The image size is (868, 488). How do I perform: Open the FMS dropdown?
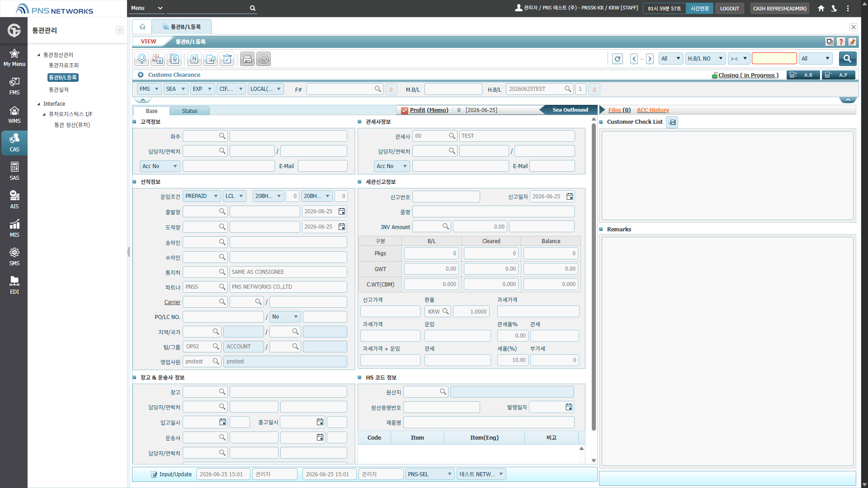(149, 89)
